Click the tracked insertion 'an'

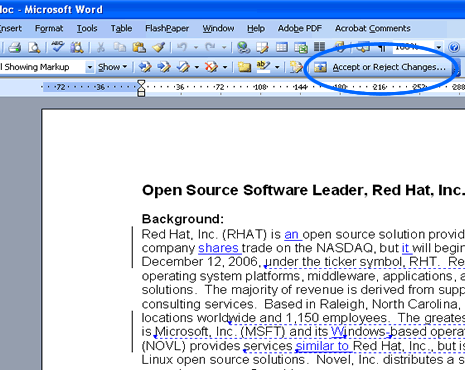pos(291,235)
